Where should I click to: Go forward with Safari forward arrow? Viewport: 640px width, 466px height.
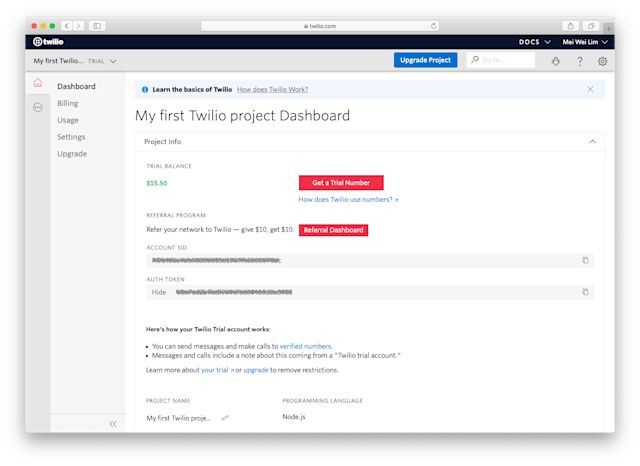click(78, 26)
